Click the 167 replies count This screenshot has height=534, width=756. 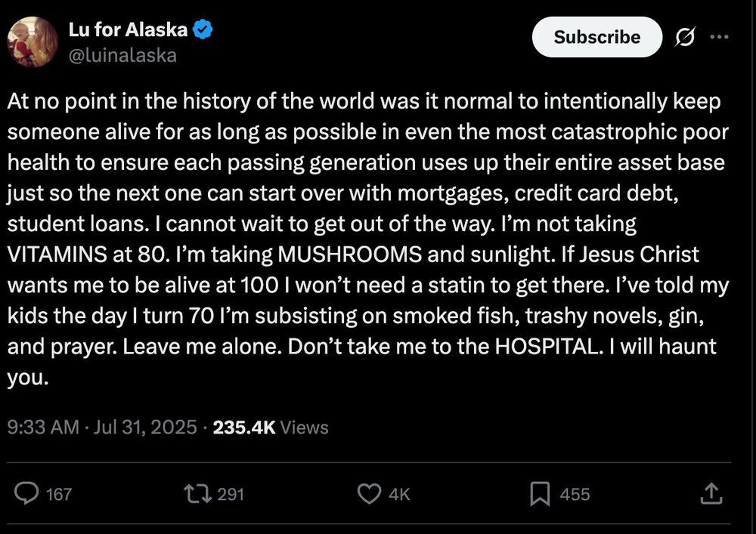click(x=59, y=494)
